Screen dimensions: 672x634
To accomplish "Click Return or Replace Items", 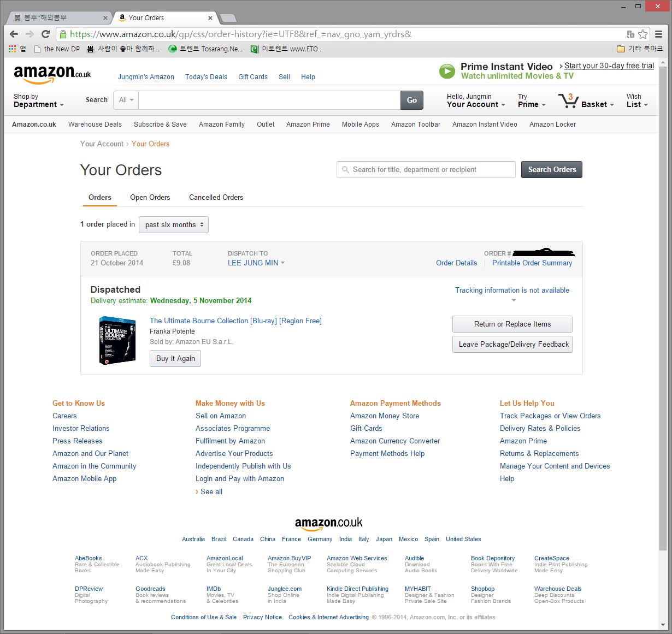I will click(x=512, y=324).
